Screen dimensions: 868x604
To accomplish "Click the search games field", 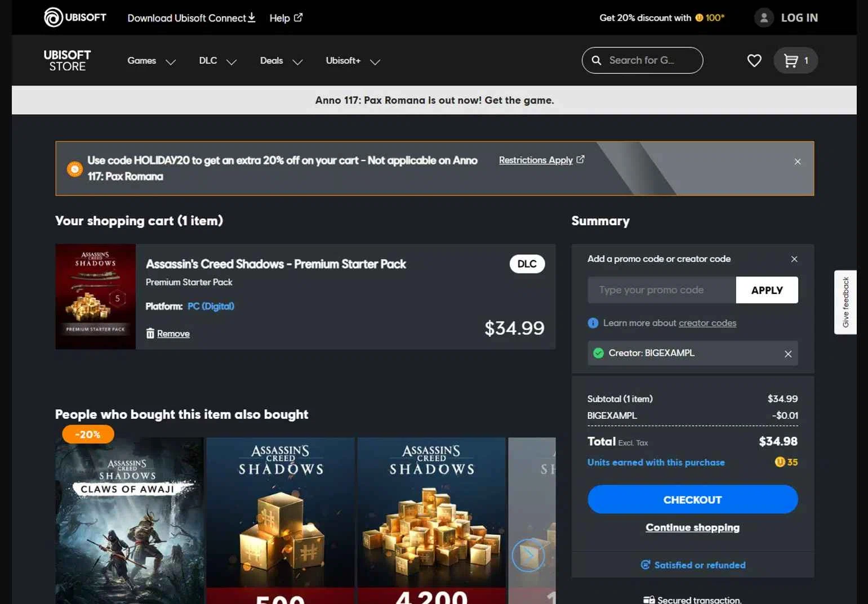I will 642,60.
